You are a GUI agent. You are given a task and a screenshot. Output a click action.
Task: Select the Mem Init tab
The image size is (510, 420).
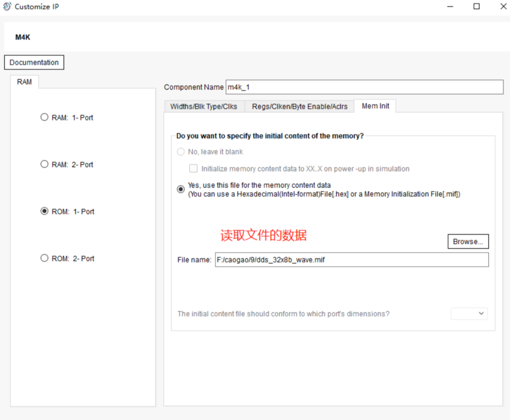[x=375, y=106]
